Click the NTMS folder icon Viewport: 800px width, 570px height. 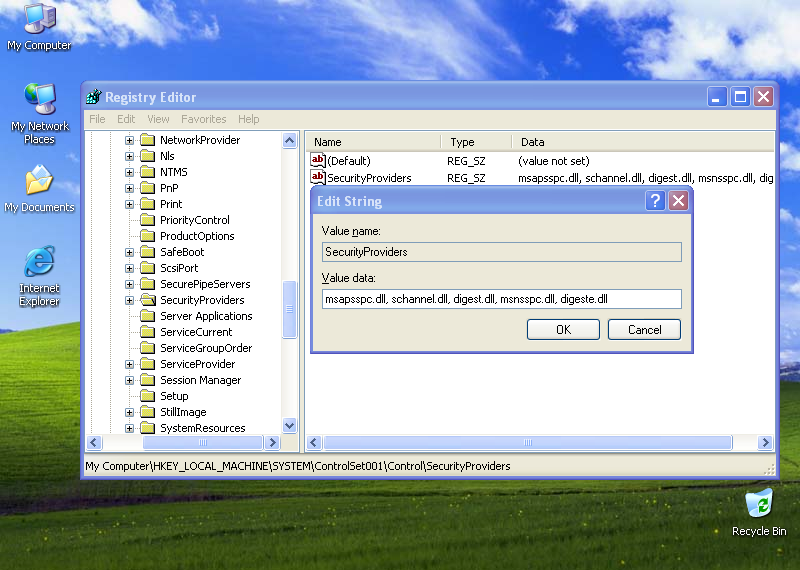[147, 172]
